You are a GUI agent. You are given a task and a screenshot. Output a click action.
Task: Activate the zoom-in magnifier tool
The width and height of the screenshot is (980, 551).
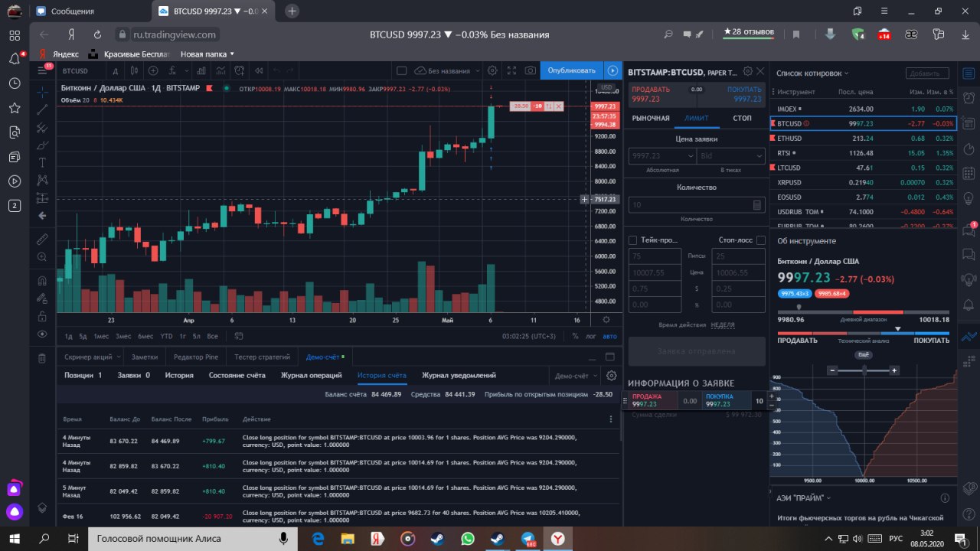pos(42,257)
